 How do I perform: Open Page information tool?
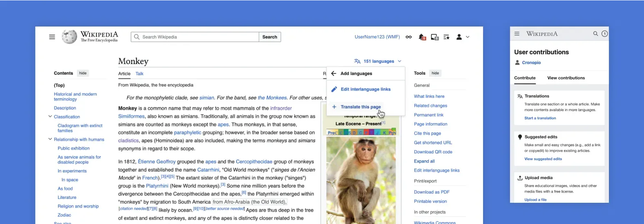[x=431, y=124]
